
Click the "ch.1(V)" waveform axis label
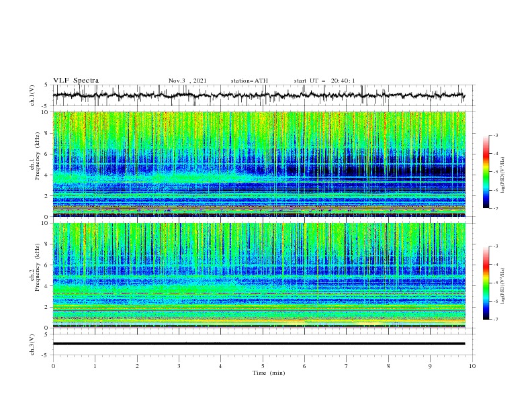pos(32,95)
